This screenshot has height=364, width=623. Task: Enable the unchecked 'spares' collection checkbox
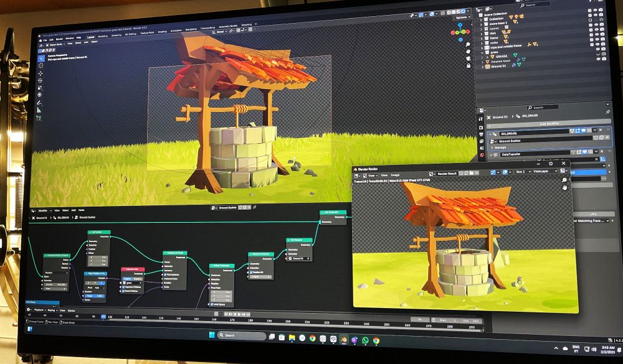590,20
